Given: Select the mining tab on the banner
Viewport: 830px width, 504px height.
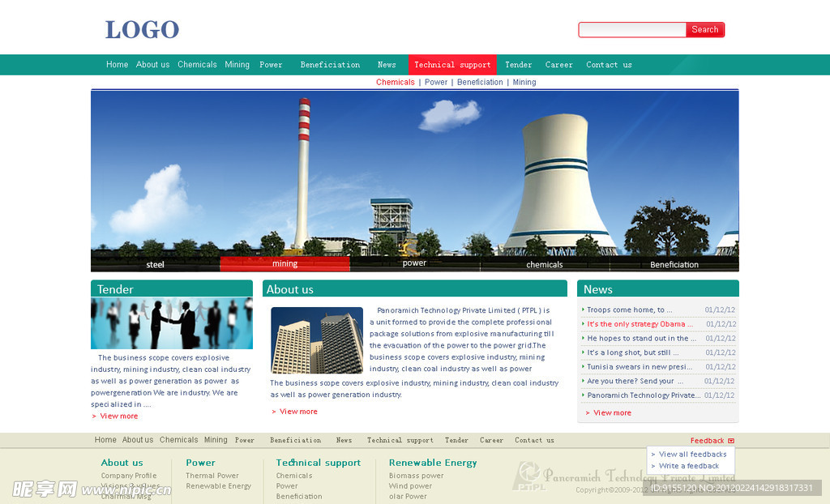Looking at the screenshot, I should tap(285, 264).
